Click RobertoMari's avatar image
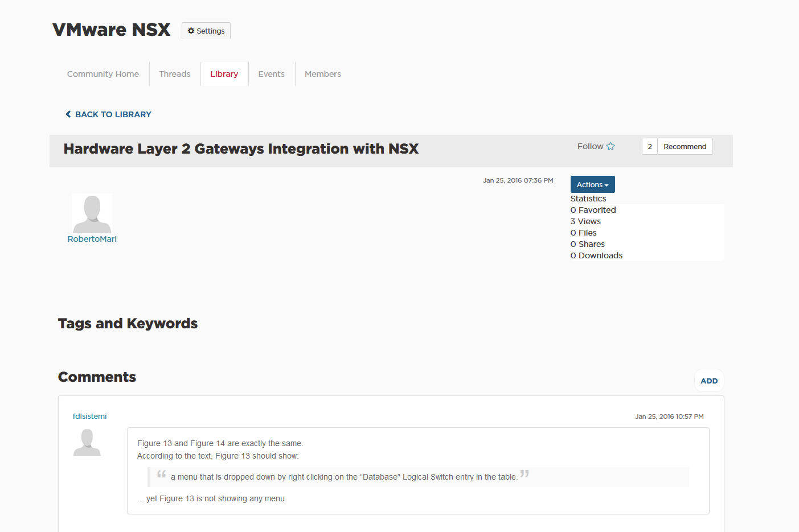The image size is (799, 532). point(92,213)
